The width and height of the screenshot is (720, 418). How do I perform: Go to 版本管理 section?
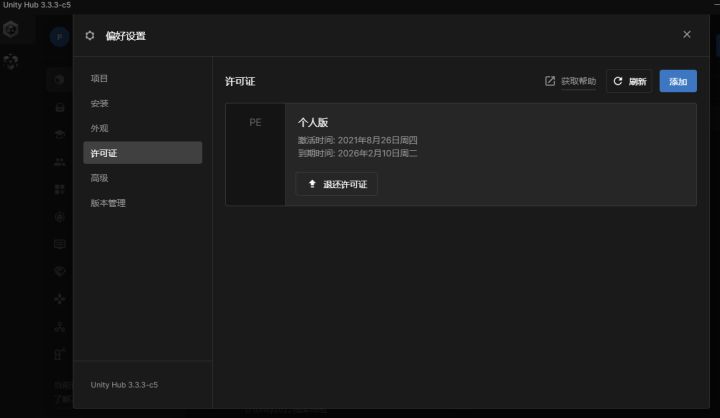(x=142, y=203)
